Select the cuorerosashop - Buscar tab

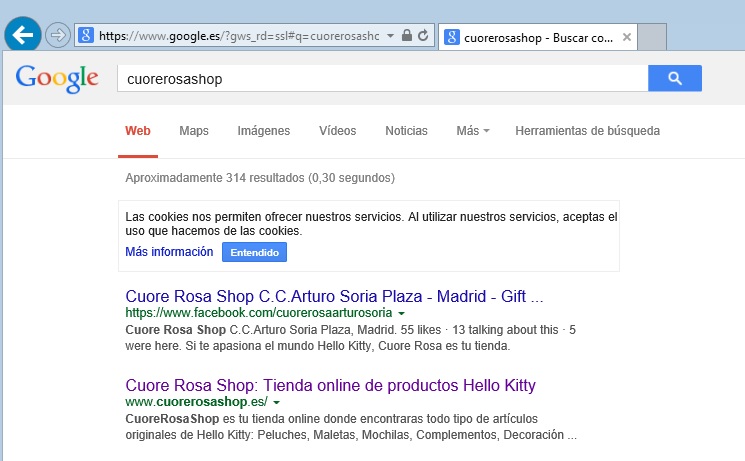pos(538,38)
